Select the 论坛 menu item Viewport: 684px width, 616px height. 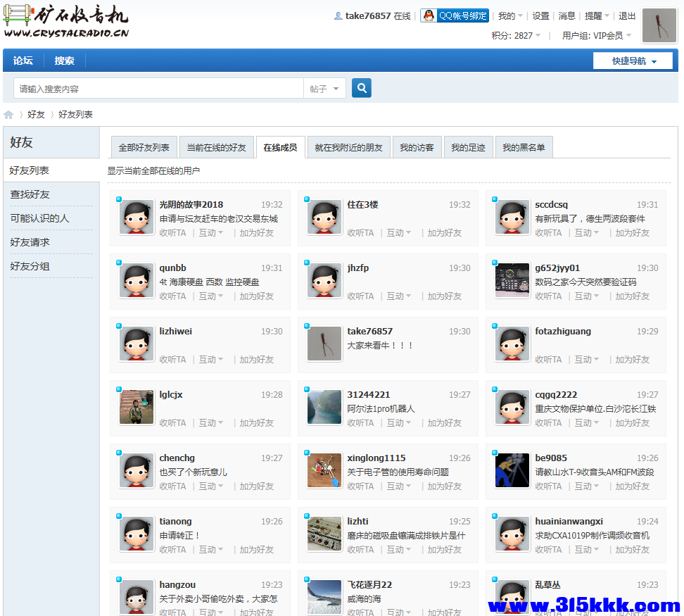coord(23,61)
